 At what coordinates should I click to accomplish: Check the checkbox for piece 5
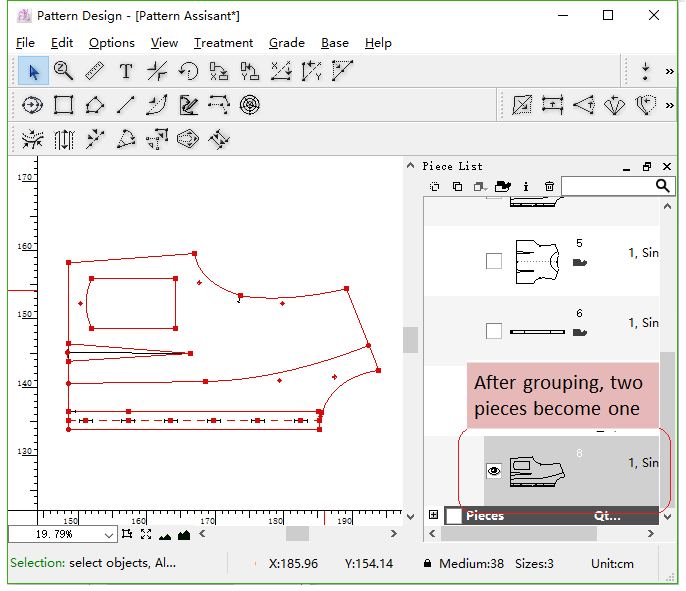tap(494, 261)
